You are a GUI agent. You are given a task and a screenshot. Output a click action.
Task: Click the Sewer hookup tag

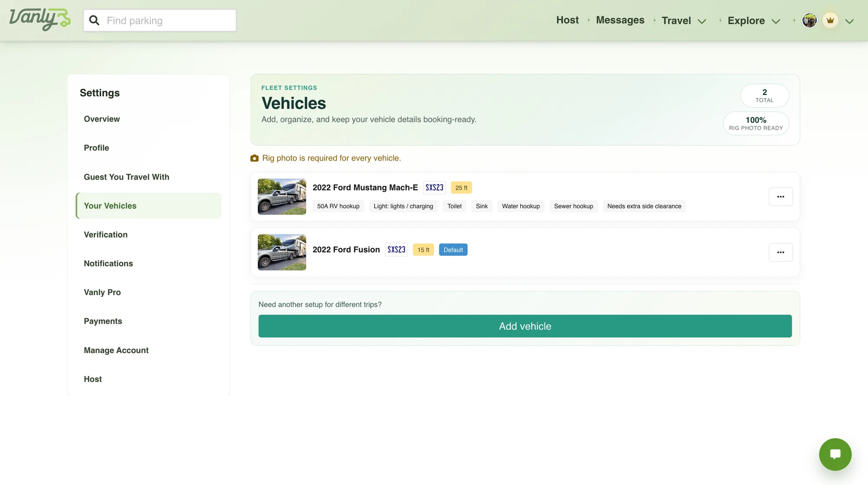point(573,206)
